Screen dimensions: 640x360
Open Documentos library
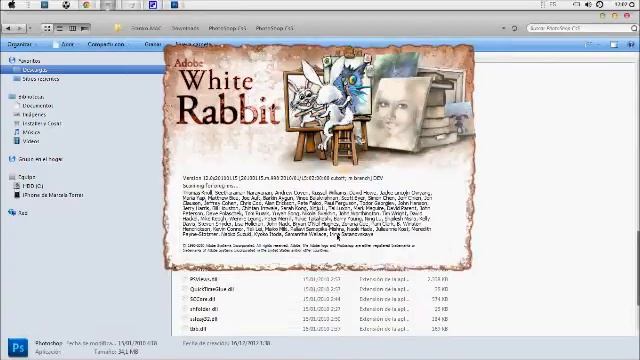coord(38,106)
